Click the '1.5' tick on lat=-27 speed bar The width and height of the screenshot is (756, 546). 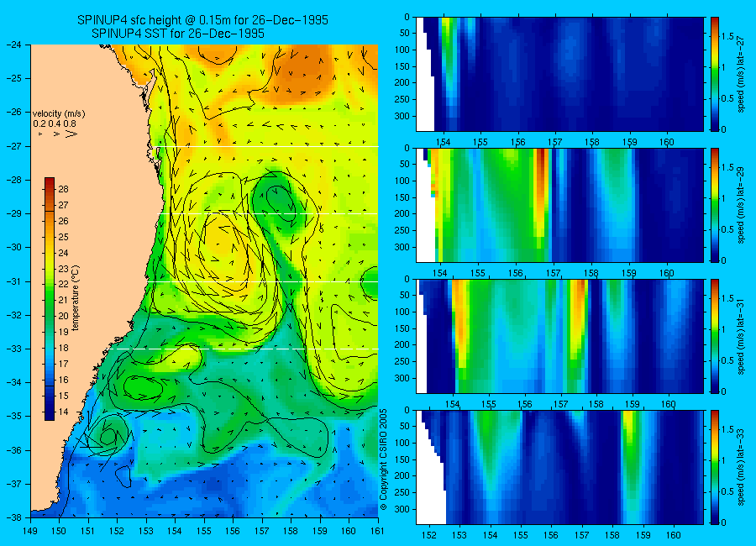coord(728,36)
